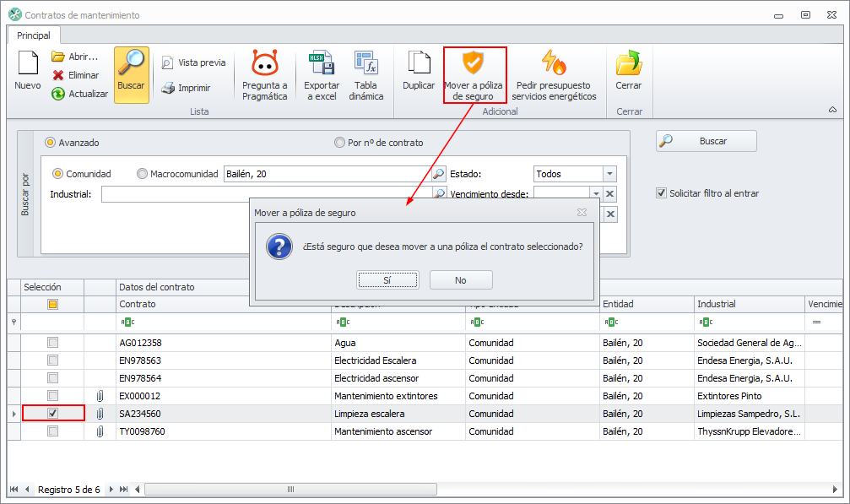Image resolution: width=850 pixels, height=504 pixels.
Task: Click the horizontal scrollbar right arrow
Action: 835,490
